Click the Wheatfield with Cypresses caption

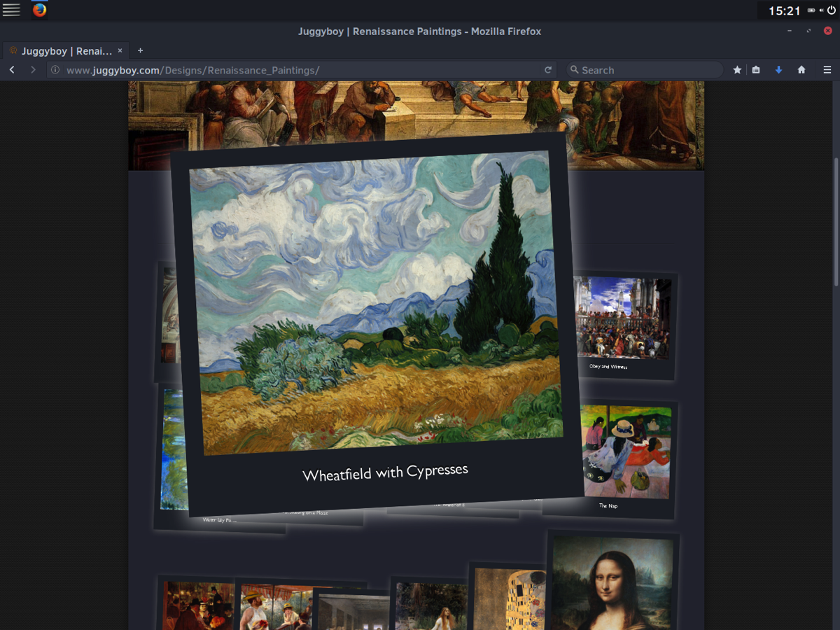(x=385, y=474)
